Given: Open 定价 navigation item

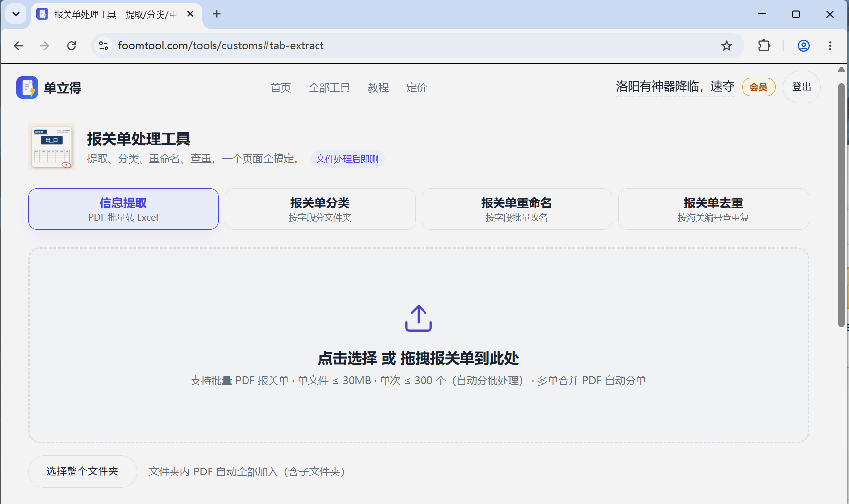Looking at the screenshot, I should tap(417, 88).
